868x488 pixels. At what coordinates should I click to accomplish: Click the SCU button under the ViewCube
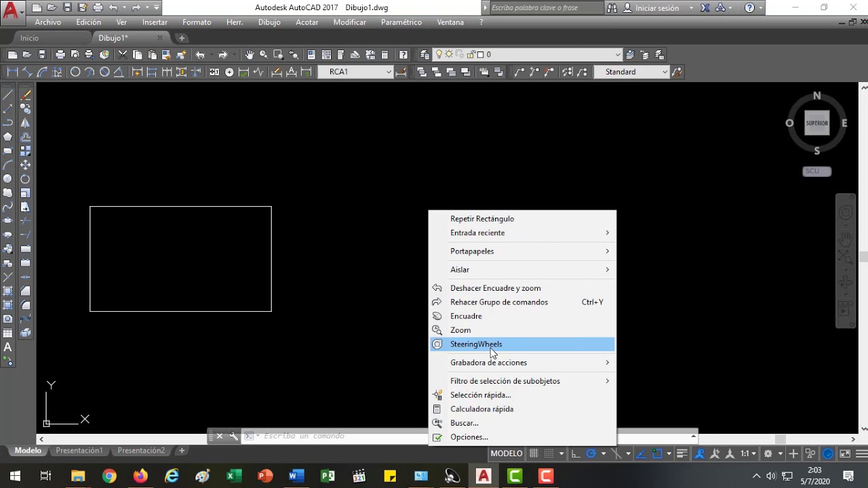pyautogui.click(x=816, y=171)
